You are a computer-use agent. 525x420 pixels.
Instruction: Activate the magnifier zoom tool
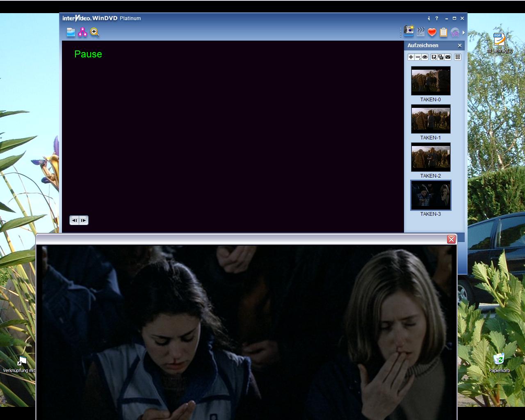pos(95,32)
